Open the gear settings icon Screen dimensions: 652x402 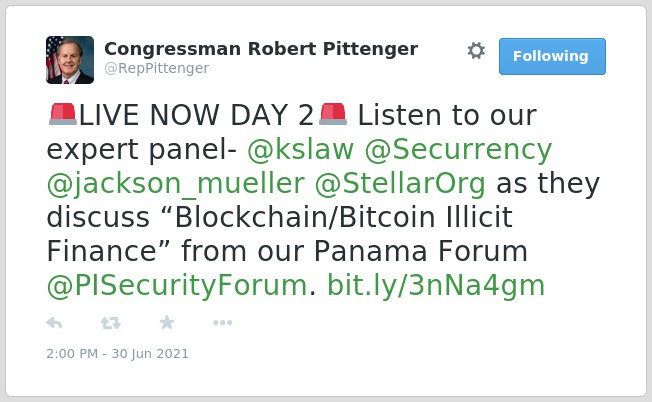pyautogui.click(x=476, y=51)
